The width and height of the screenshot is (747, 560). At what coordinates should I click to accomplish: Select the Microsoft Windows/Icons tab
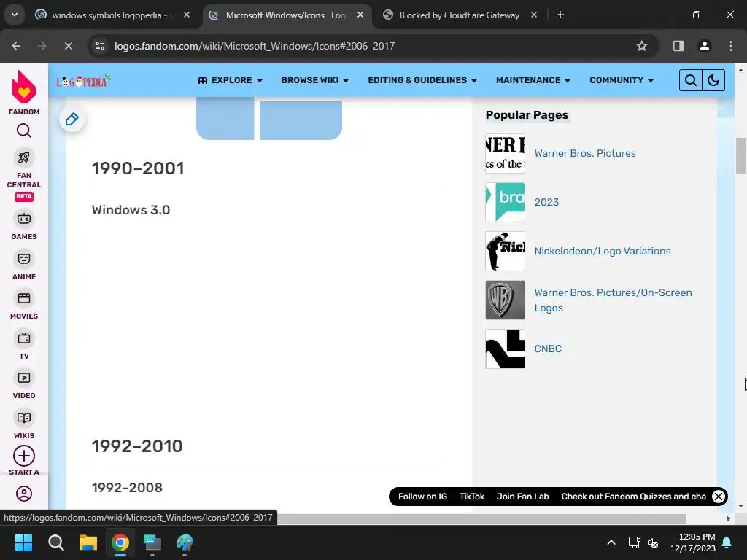[286, 15]
